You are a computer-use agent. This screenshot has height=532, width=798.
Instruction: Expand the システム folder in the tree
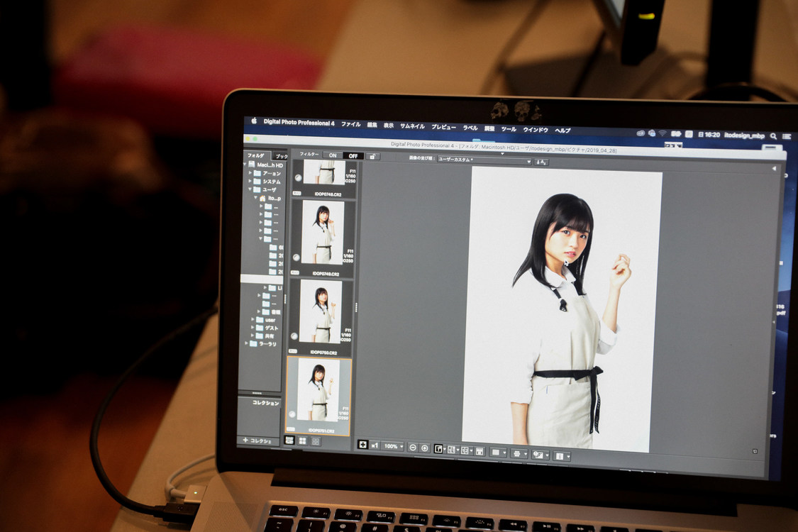click(250, 181)
